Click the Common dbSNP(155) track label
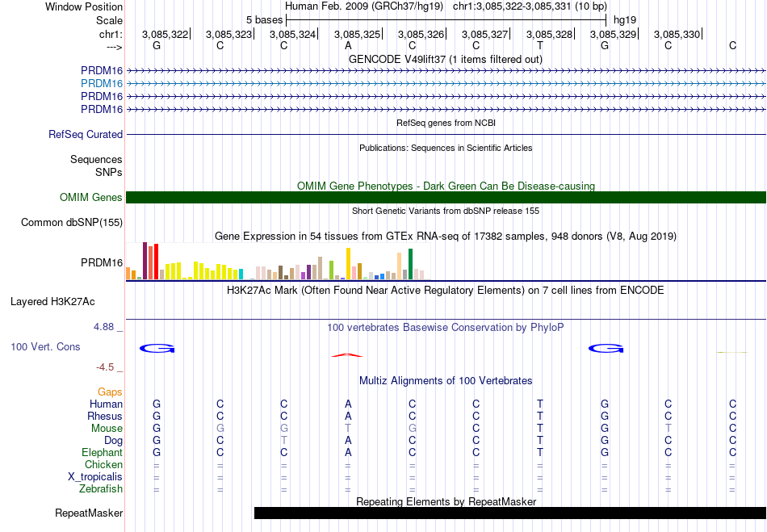Viewport: 767px width, 532px height. [x=72, y=223]
